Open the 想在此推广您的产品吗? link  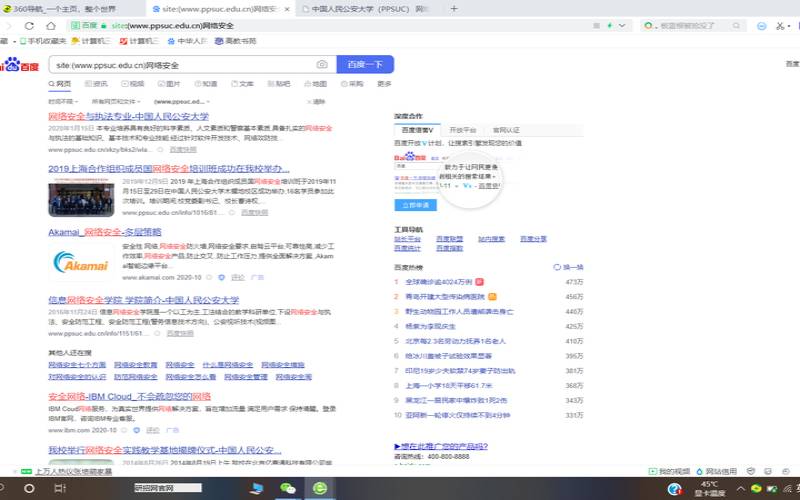[441, 446]
